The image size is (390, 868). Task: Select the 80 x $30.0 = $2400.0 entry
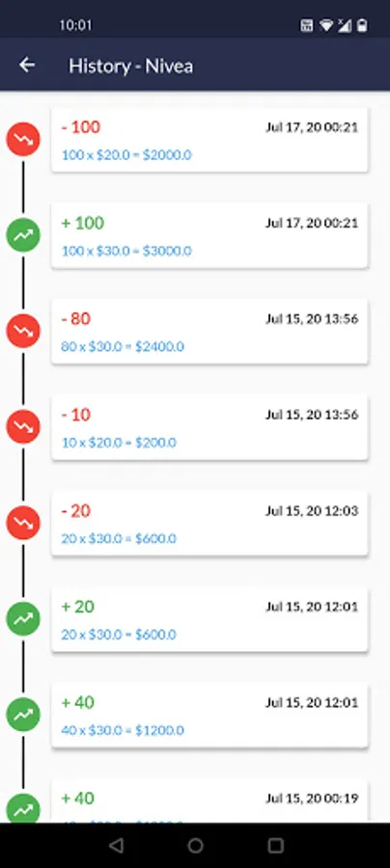(209, 332)
